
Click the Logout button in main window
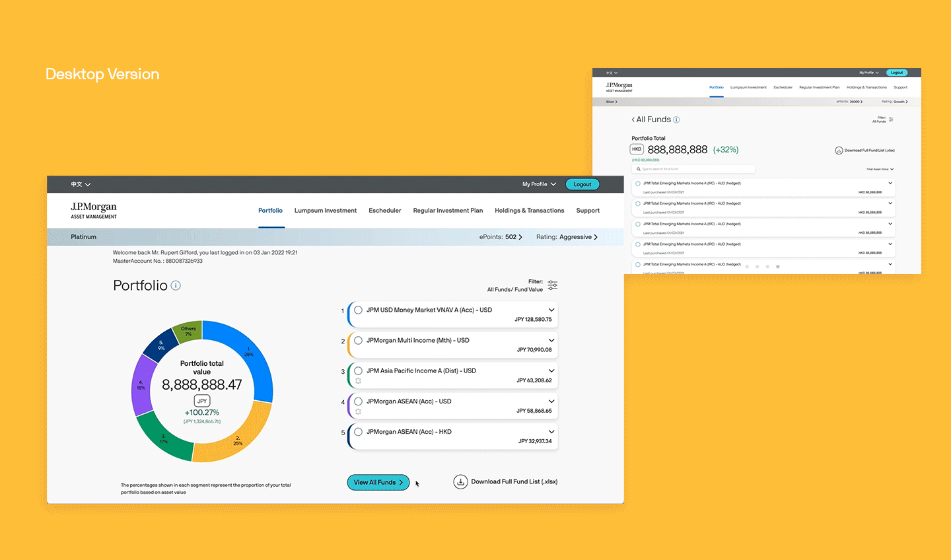(x=582, y=184)
